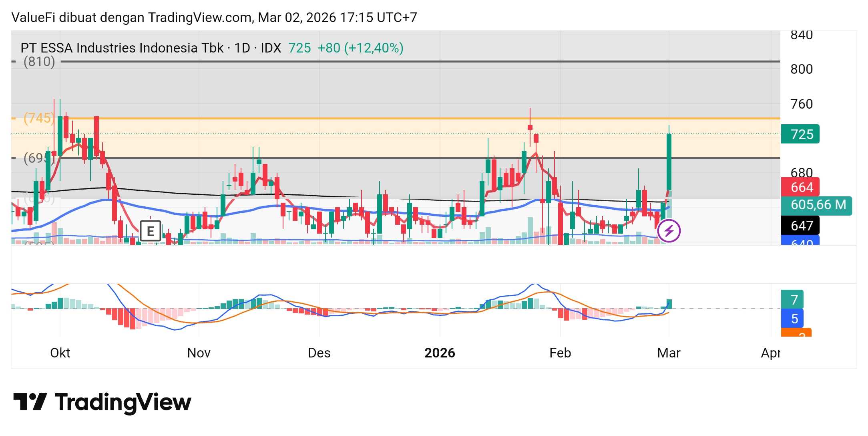This screenshot has width=868, height=436.
Task: Click the TradingView logo
Action: coord(102,402)
